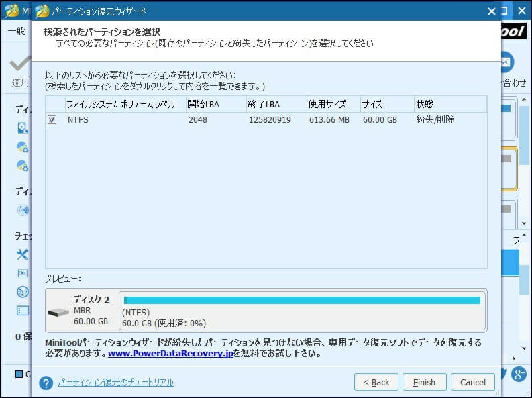Sort by 使用サイズ column header
The image size is (532, 398).
point(333,104)
